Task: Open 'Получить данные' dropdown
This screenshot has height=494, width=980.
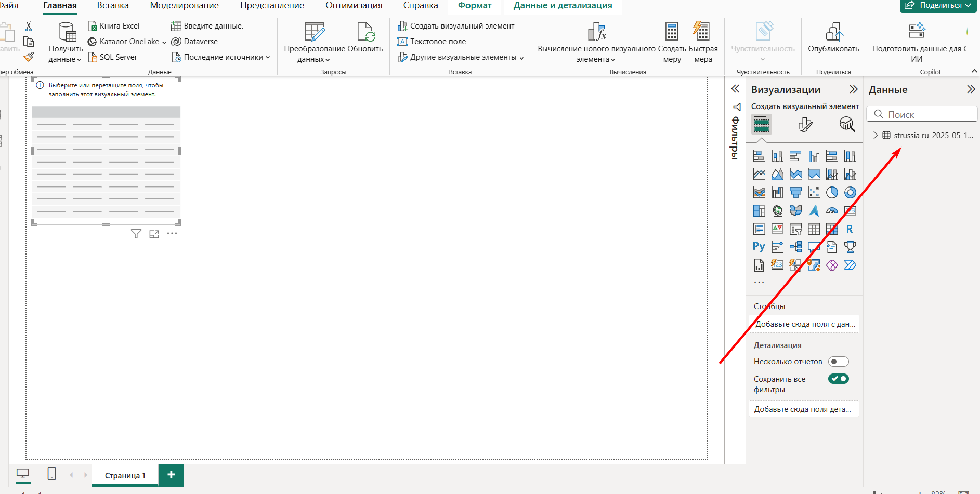Action: pyautogui.click(x=66, y=54)
